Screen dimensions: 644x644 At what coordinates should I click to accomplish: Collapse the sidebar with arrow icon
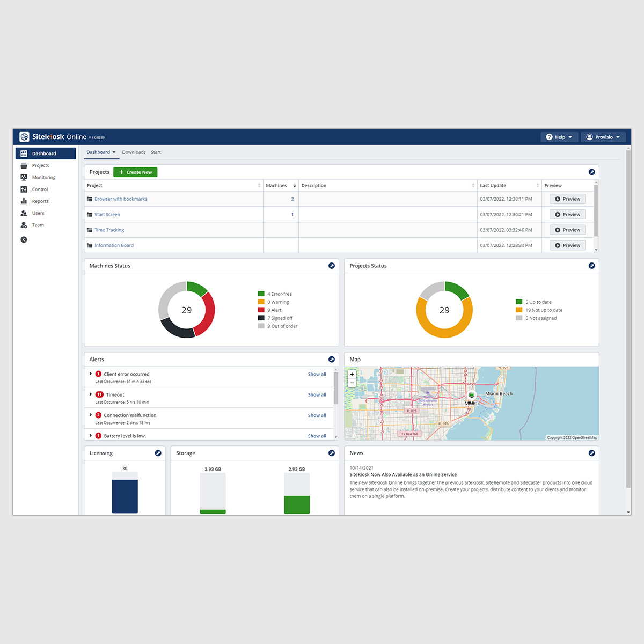(24, 240)
